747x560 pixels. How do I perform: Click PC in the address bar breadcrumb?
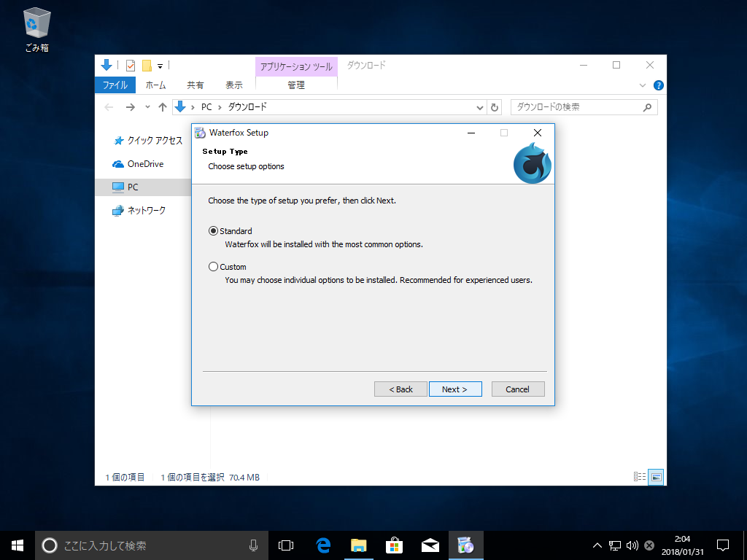point(206,107)
